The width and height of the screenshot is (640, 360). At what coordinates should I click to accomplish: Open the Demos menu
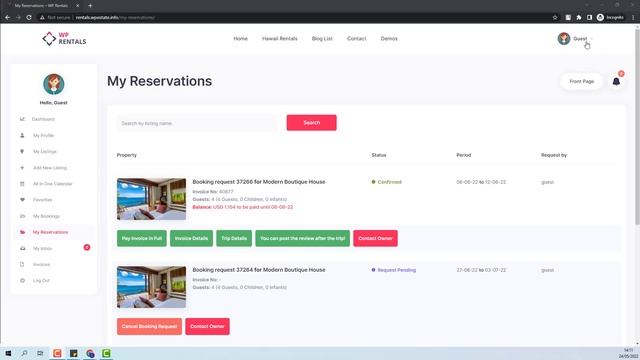point(389,38)
